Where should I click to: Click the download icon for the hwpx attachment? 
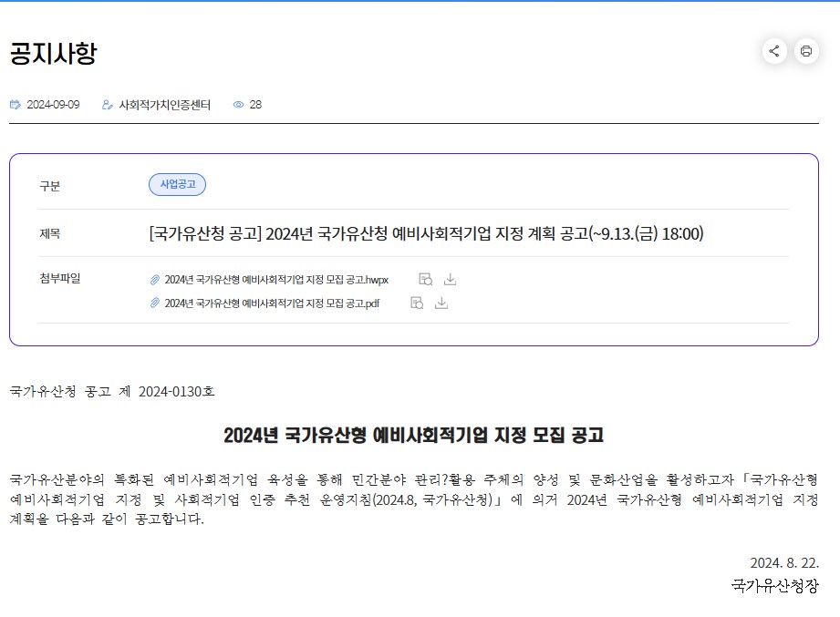[450, 278]
